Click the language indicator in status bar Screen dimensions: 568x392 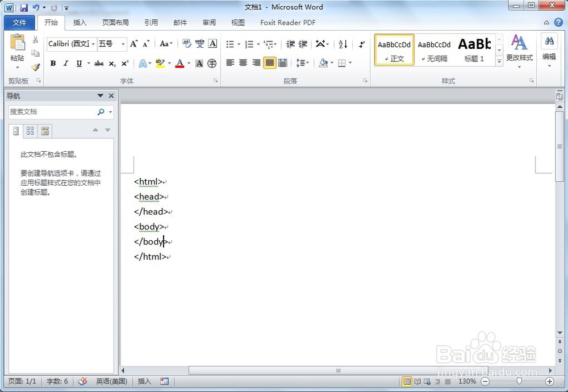pyautogui.click(x=111, y=381)
